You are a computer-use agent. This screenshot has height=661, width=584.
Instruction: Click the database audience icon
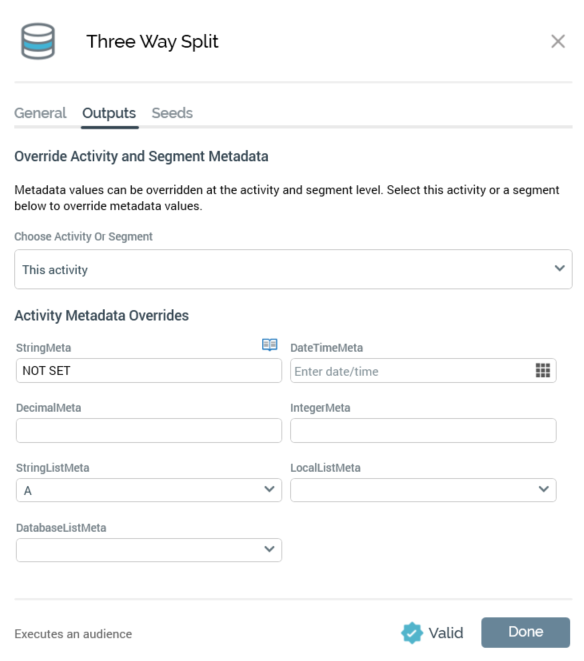(38, 41)
